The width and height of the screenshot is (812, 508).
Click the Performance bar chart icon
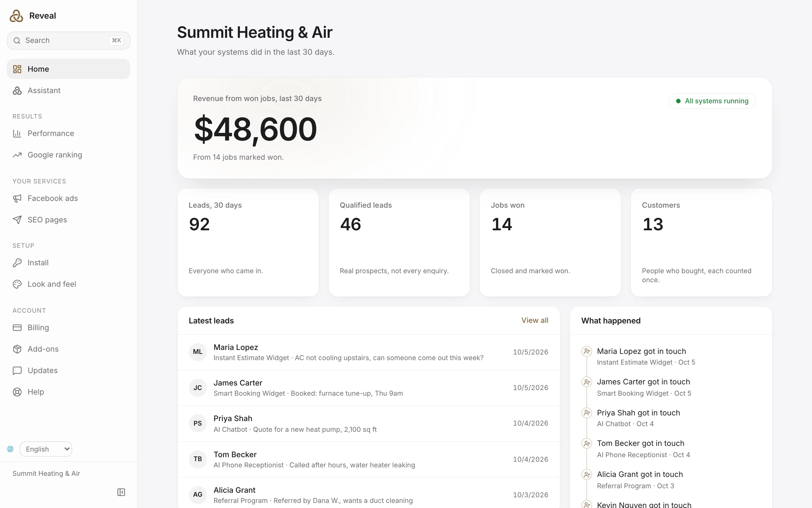(x=17, y=133)
